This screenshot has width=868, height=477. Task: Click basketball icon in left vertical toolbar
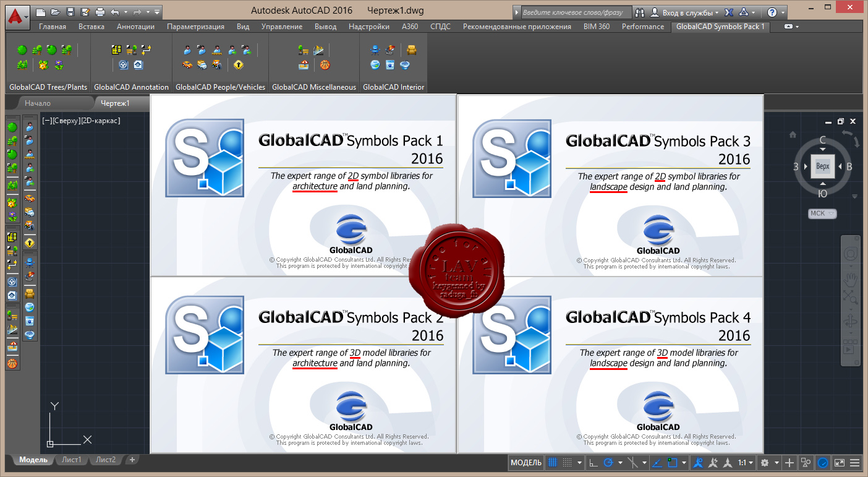click(12, 364)
